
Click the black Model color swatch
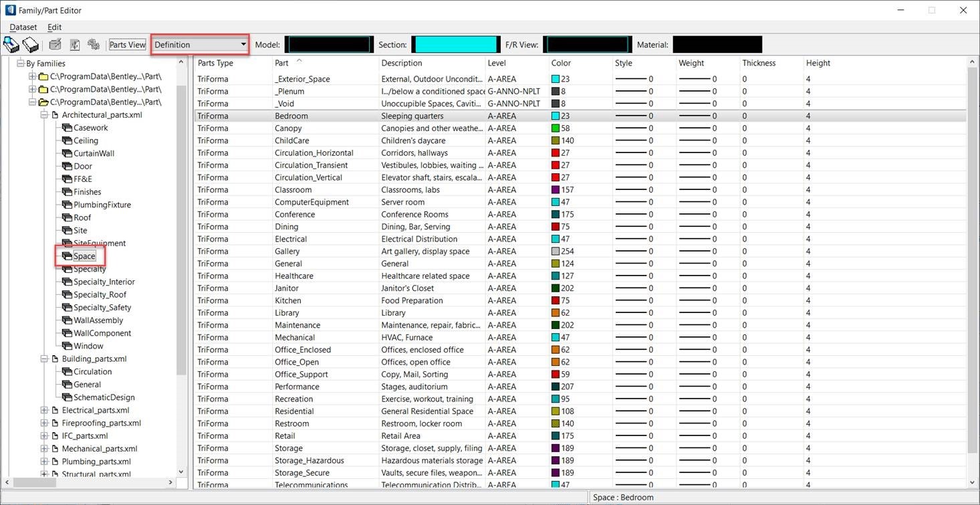coord(329,45)
